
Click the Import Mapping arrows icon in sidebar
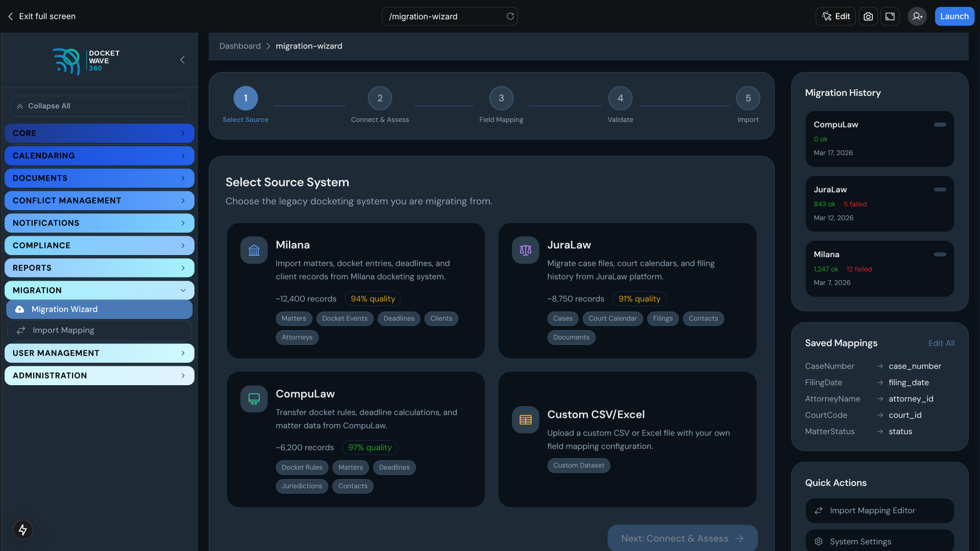pyautogui.click(x=21, y=330)
